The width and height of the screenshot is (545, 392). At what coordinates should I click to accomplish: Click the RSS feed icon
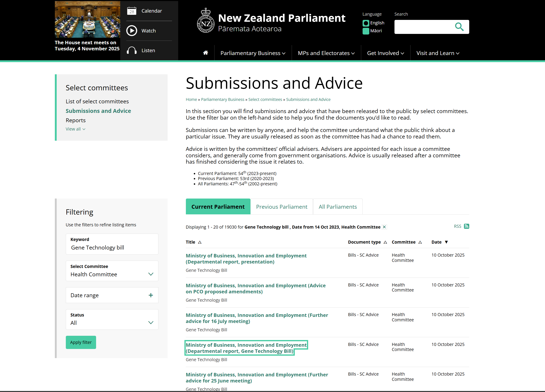coord(466,226)
